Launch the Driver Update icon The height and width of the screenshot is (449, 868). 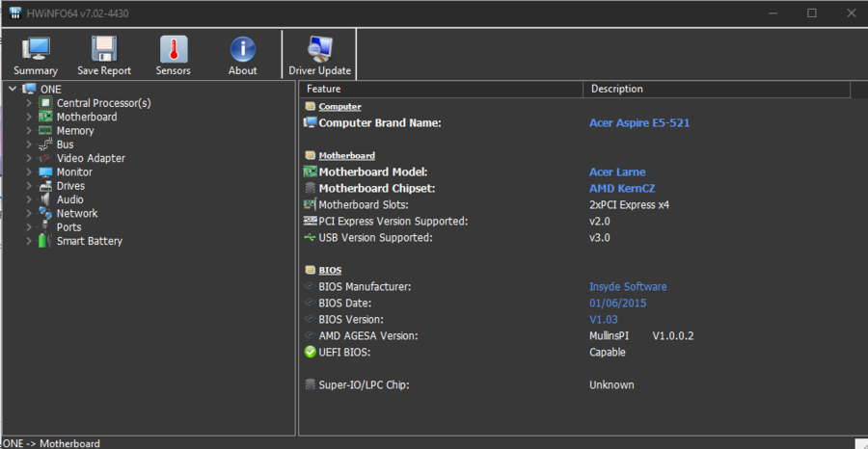(319, 49)
